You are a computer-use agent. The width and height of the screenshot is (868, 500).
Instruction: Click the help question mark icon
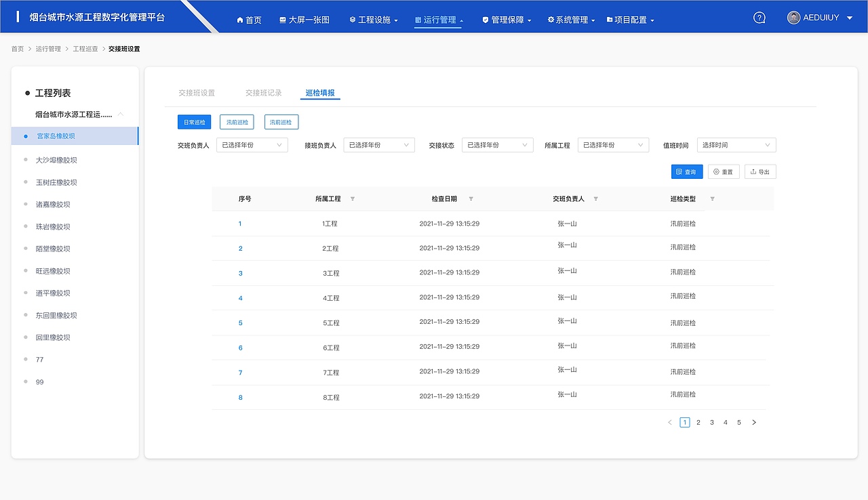click(759, 18)
